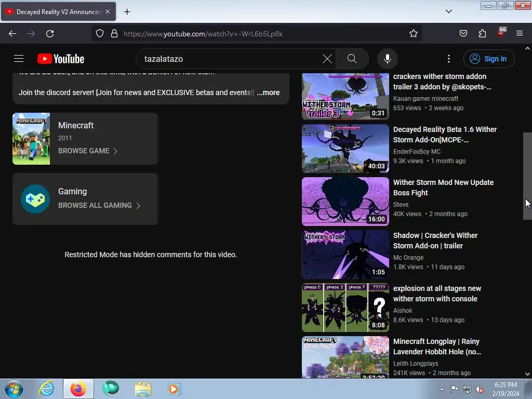The height and width of the screenshot is (399, 532).
Task: Open tracking protection shield info
Action: tap(99, 34)
